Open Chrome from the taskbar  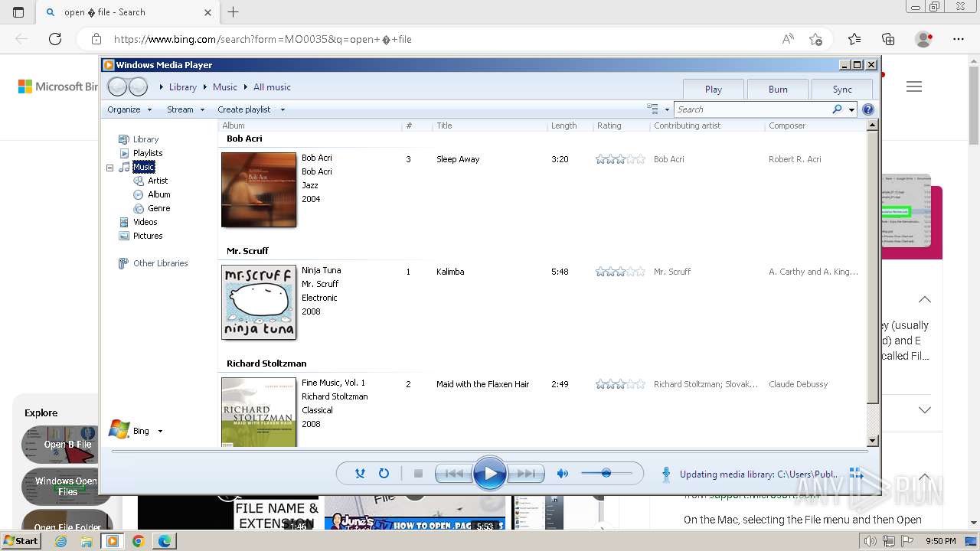point(139,541)
